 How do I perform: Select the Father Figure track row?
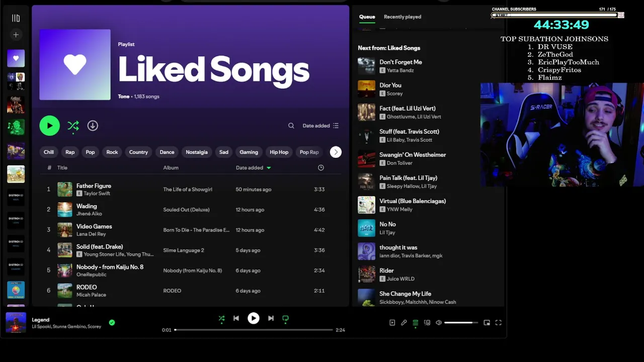[190, 189]
